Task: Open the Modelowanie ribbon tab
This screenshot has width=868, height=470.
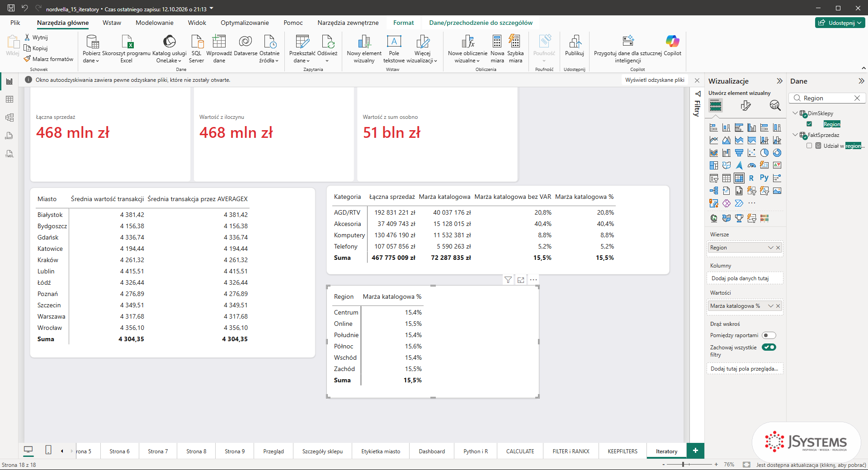Action: click(x=155, y=23)
